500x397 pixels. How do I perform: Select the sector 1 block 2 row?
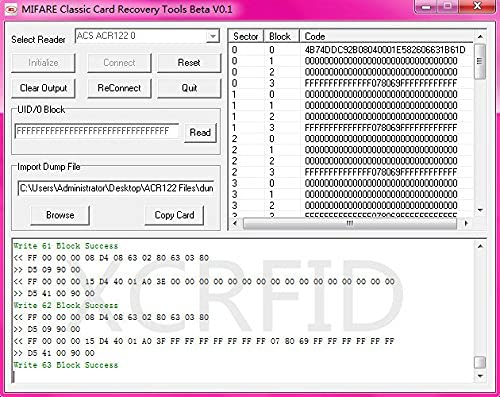pos(351,117)
